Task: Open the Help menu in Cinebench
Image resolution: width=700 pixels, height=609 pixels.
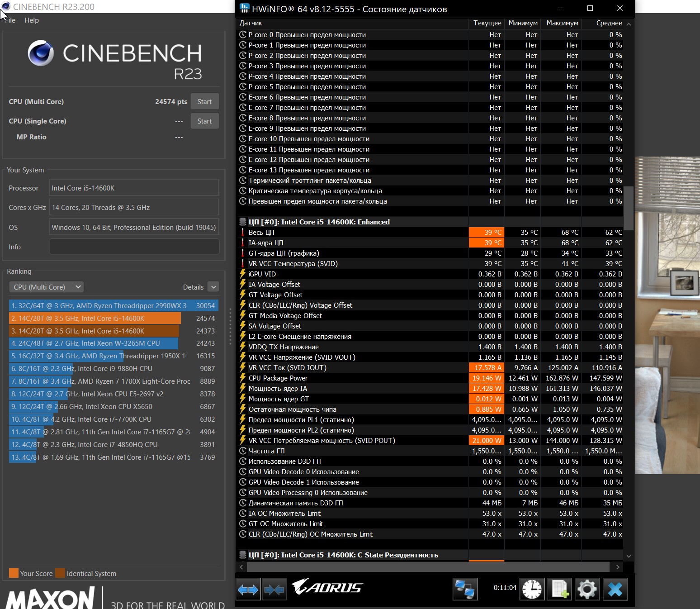Action: [x=32, y=20]
